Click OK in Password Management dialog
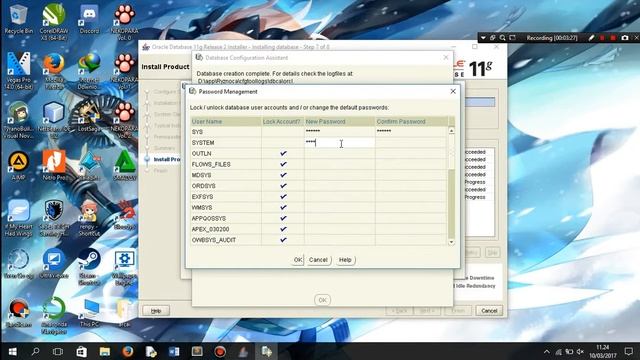 pyautogui.click(x=298, y=260)
